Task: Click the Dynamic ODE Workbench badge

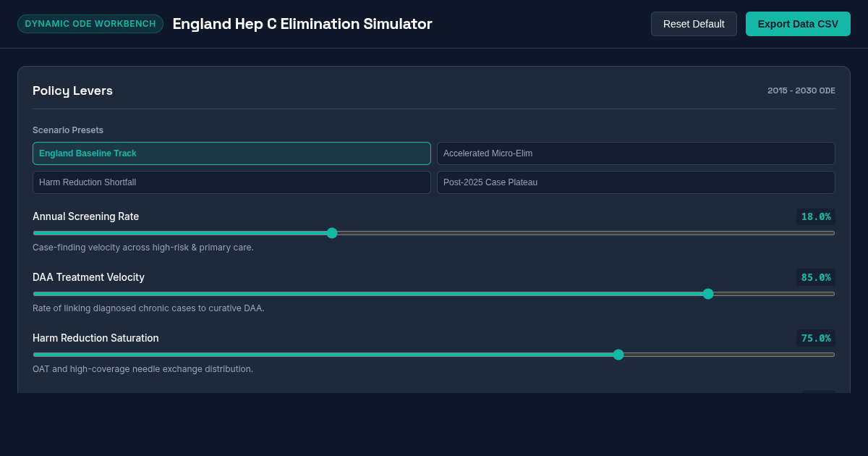Action: pyautogui.click(x=90, y=24)
